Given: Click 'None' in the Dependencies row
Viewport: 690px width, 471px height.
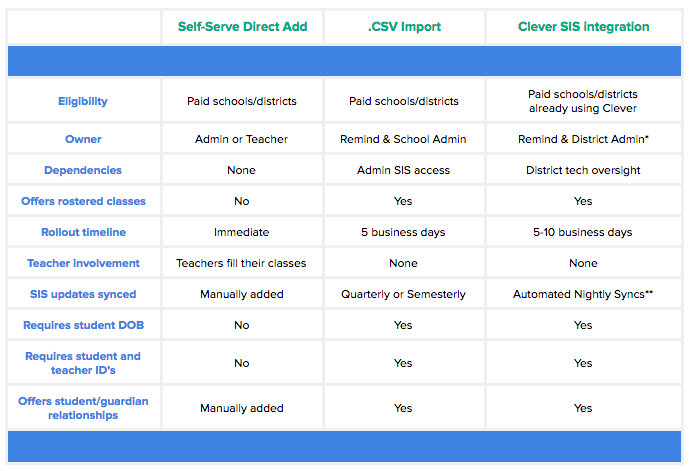Looking at the screenshot, I should pyautogui.click(x=241, y=170).
